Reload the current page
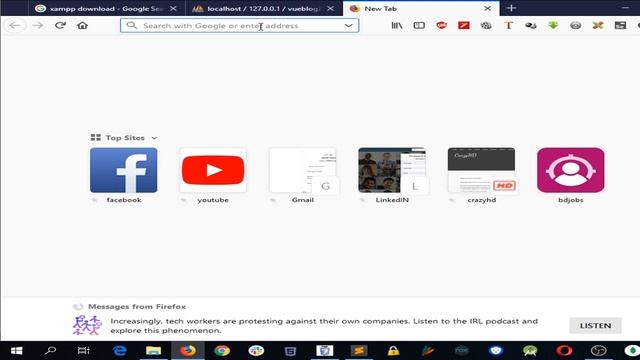 (x=60, y=25)
